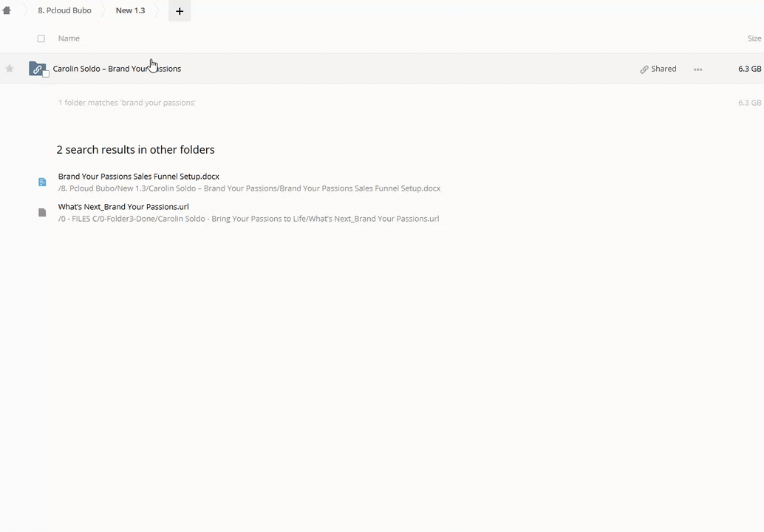
Task: Sort files by Size column header
Action: click(754, 38)
